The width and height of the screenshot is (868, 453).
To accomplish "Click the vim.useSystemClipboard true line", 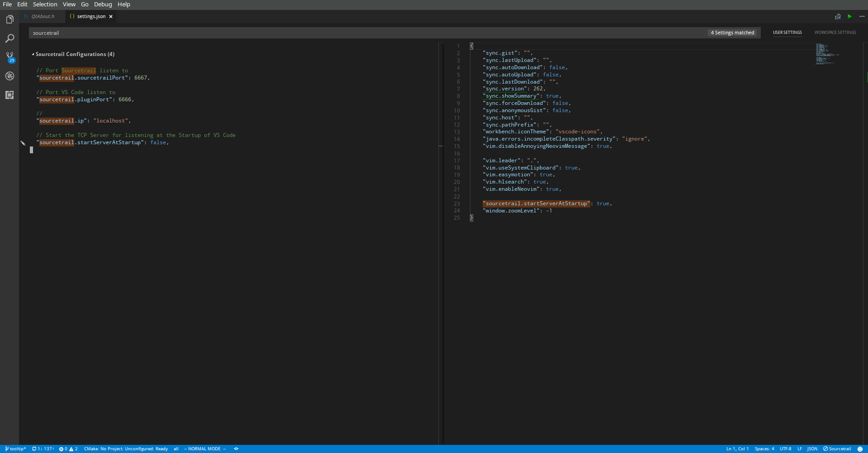I will click(x=531, y=168).
